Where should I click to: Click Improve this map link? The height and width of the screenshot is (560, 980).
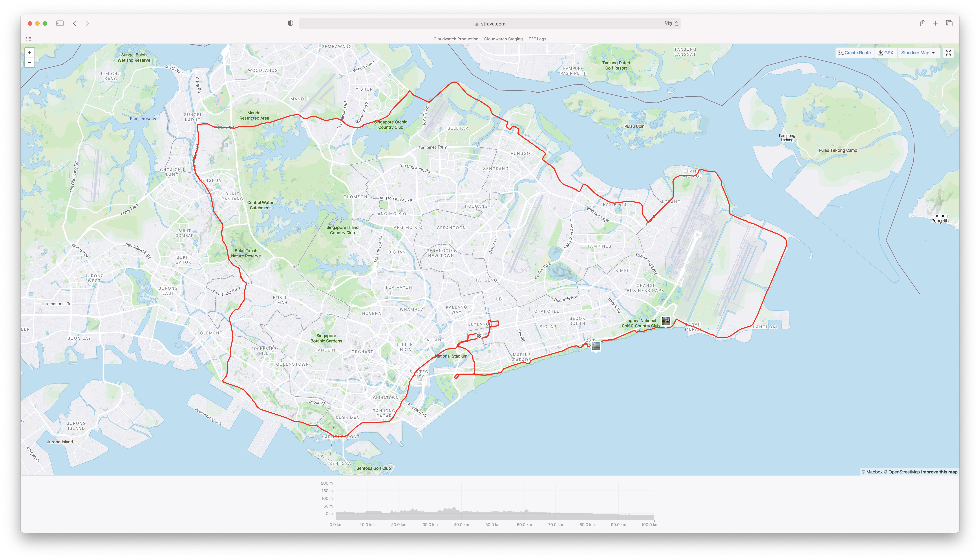tap(939, 472)
